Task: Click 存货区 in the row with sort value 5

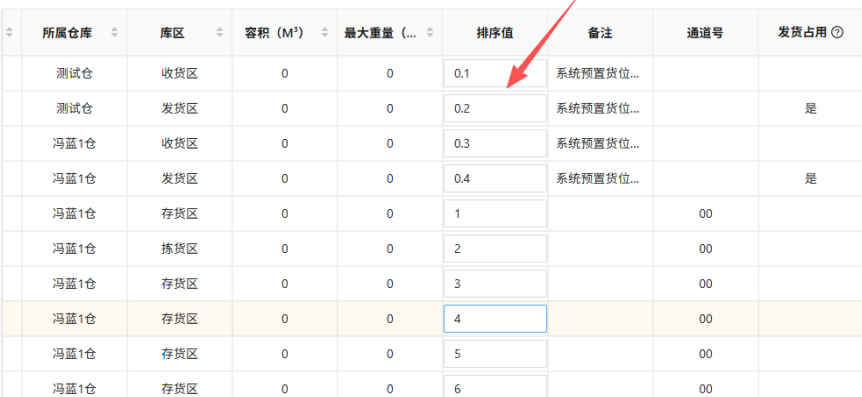Action: pos(179,354)
